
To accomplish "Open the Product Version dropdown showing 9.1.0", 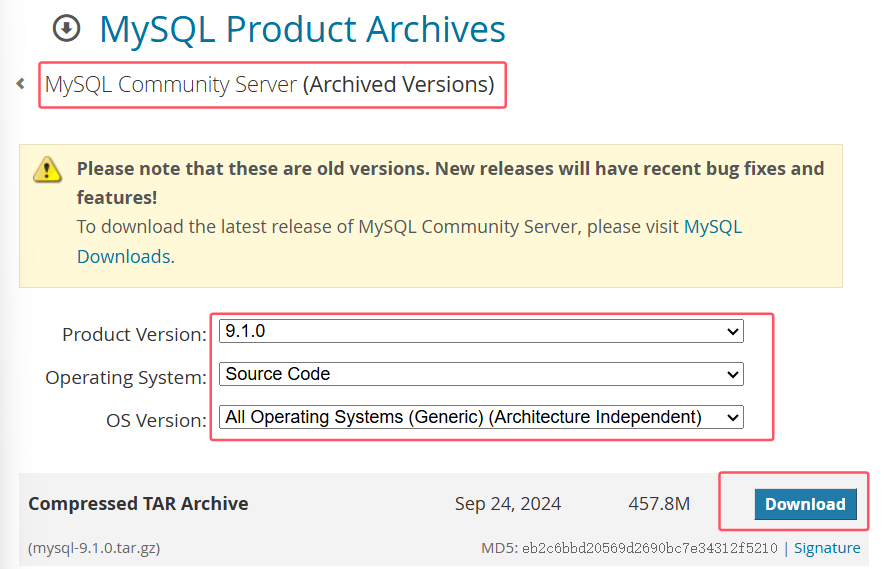I will [481, 331].
